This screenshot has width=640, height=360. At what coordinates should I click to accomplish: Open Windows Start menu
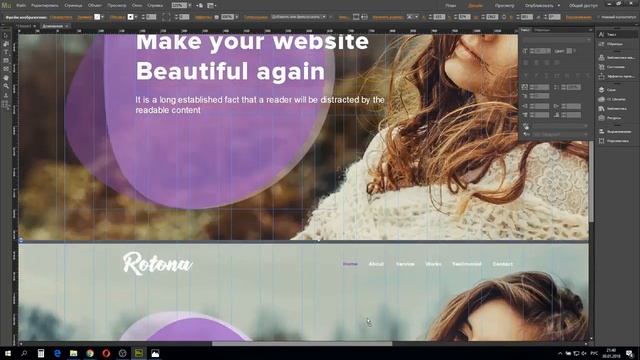pos(8,353)
